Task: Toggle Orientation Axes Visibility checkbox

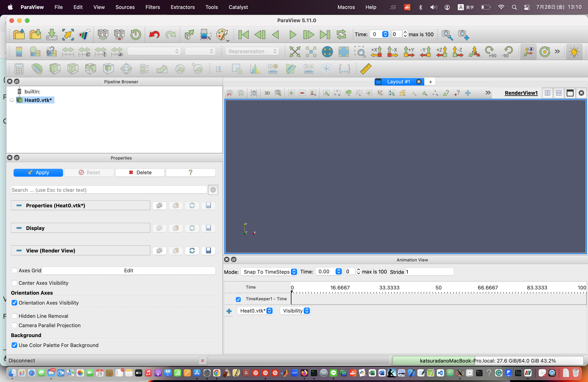Action: coord(15,302)
